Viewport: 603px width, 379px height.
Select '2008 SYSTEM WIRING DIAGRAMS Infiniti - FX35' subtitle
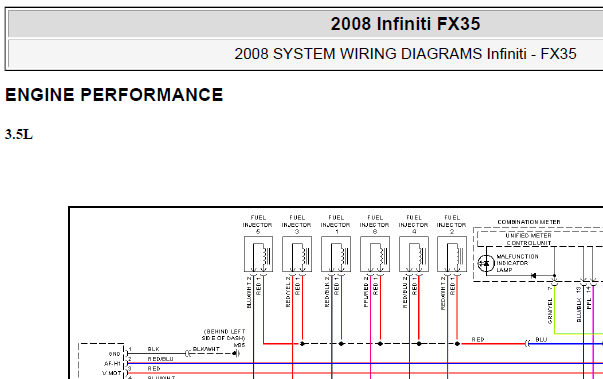tap(405, 54)
